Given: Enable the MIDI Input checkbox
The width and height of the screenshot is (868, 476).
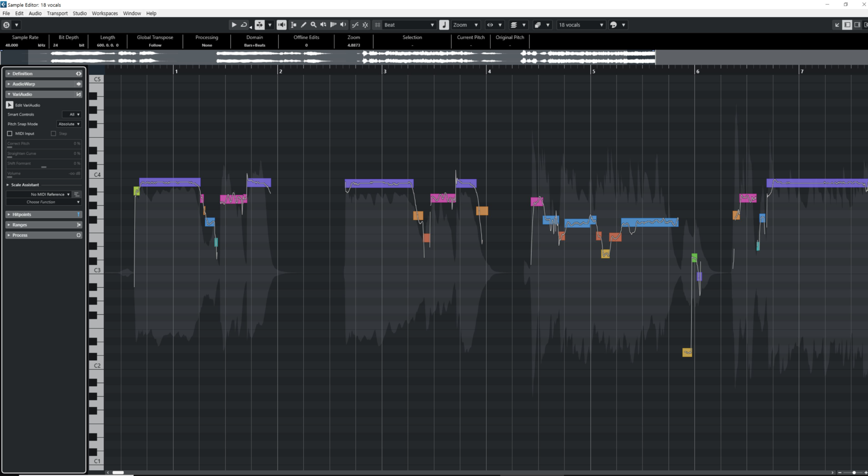Looking at the screenshot, I should pos(10,134).
